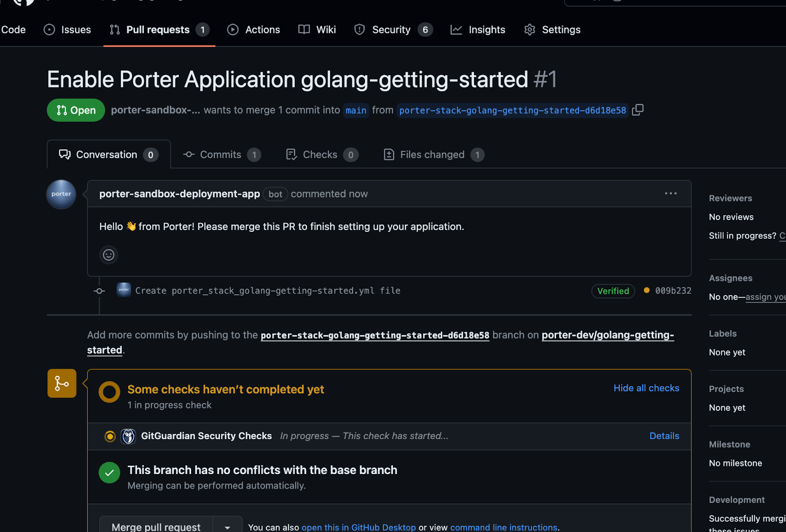Open the Reviewers sidebar section
Image resolution: width=786 pixels, height=532 pixels.
730,198
